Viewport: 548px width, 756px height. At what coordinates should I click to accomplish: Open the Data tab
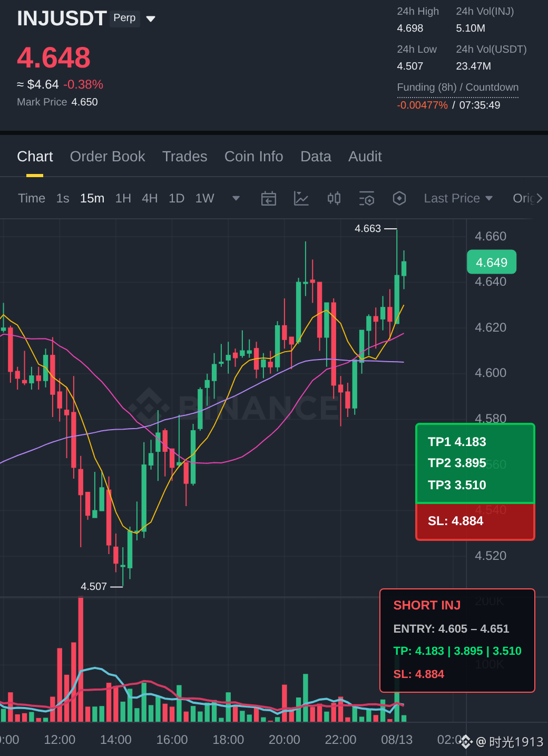pyautogui.click(x=316, y=157)
